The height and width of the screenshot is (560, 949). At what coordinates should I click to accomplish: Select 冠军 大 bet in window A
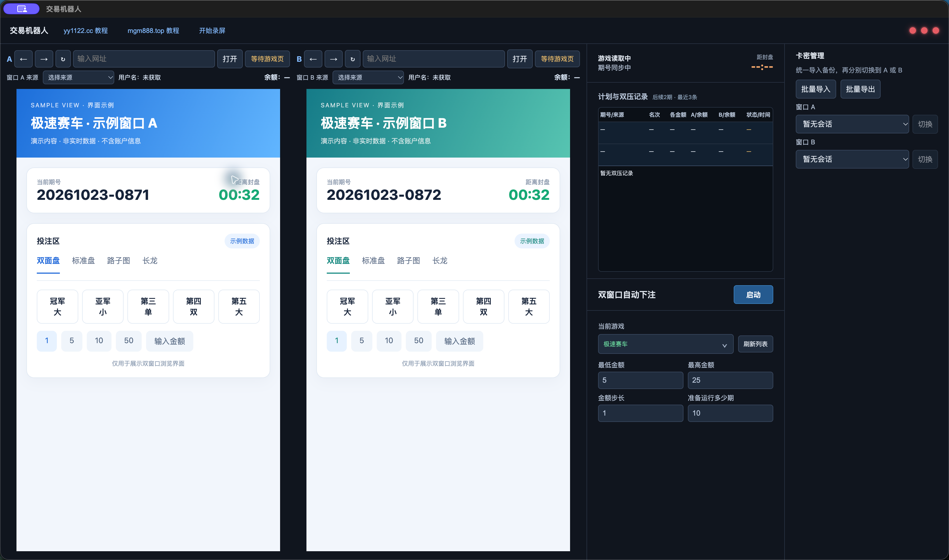point(57,306)
